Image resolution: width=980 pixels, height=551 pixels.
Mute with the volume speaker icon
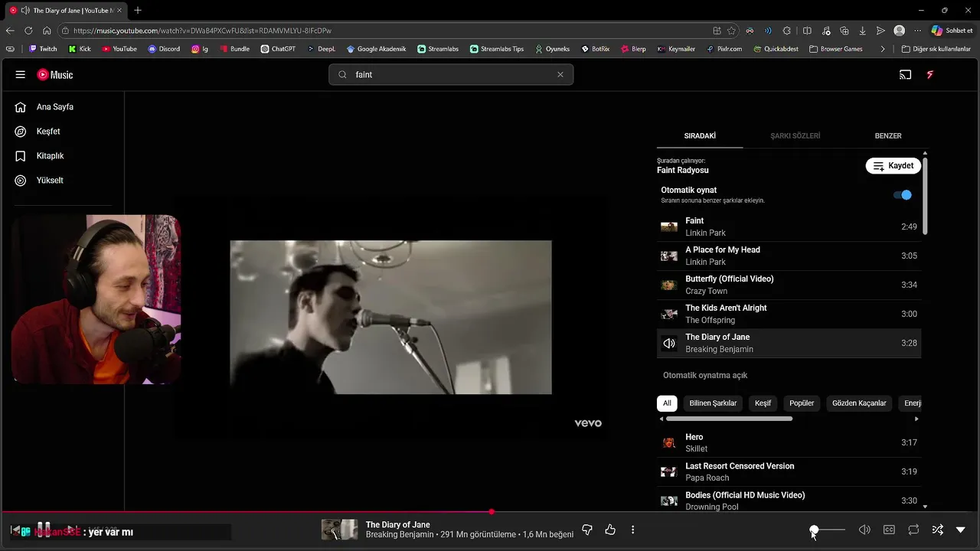coord(864,530)
